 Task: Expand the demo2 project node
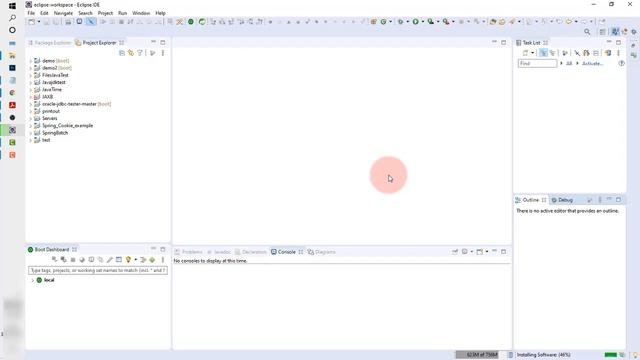(31, 68)
